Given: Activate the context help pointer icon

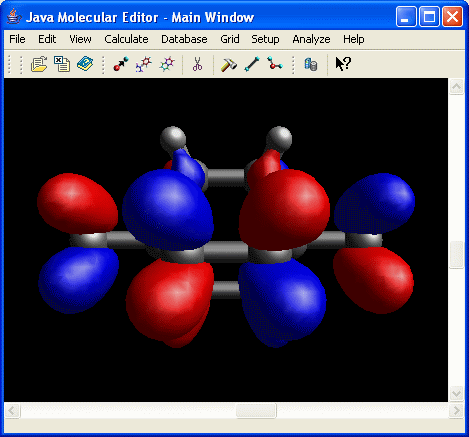Looking at the screenshot, I should pyautogui.click(x=343, y=64).
